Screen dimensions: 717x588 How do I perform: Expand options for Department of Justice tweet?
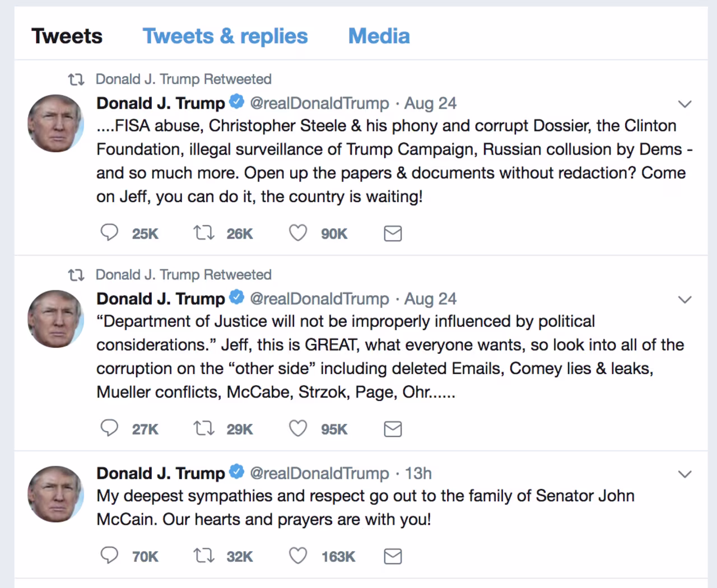pyautogui.click(x=685, y=300)
